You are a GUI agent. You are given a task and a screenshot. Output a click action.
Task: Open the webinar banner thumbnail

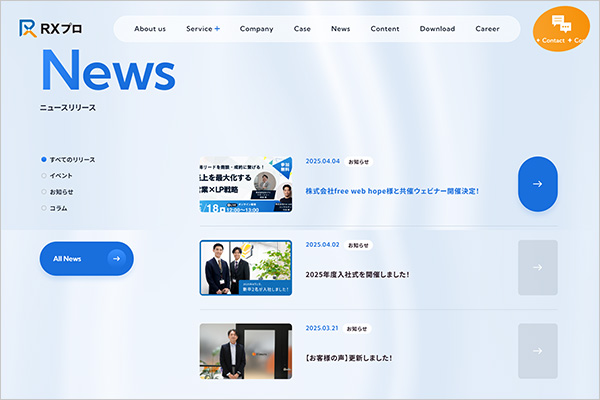pyautogui.click(x=246, y=184)
